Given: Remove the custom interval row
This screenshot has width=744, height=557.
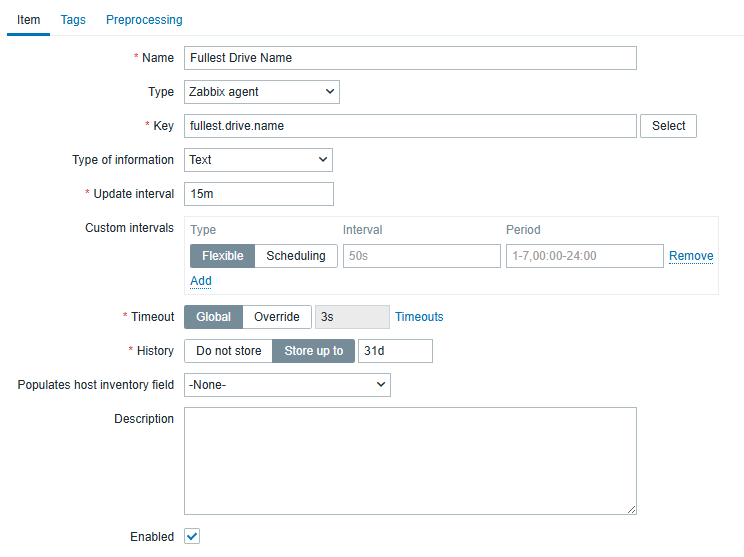Looking at the screenshot, I should pyautogui.click(x=691, y=256).
